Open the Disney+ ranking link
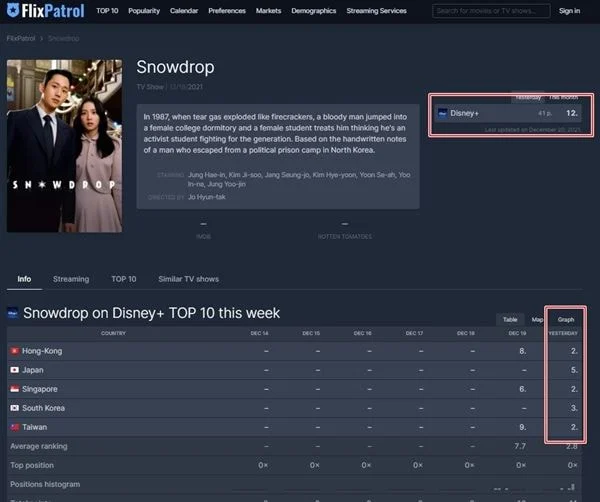600x502 pixels. (x=464, y=113)
